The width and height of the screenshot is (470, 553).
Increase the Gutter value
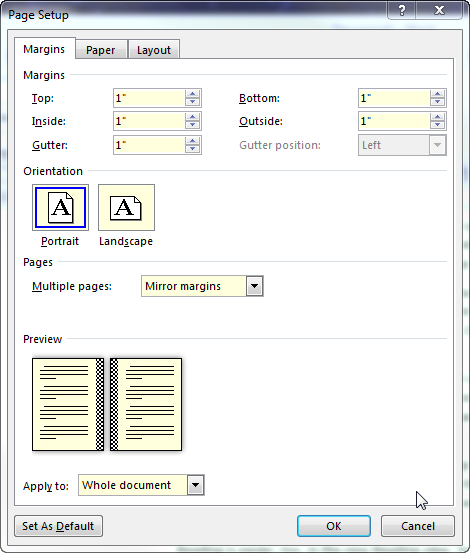click(192, 141)
